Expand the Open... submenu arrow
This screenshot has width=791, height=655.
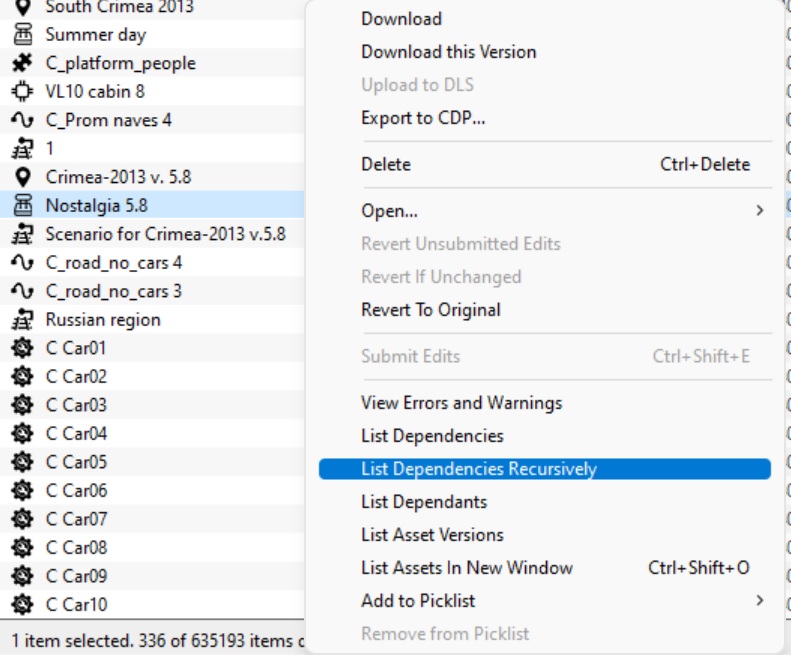click(x=759, y=211)
